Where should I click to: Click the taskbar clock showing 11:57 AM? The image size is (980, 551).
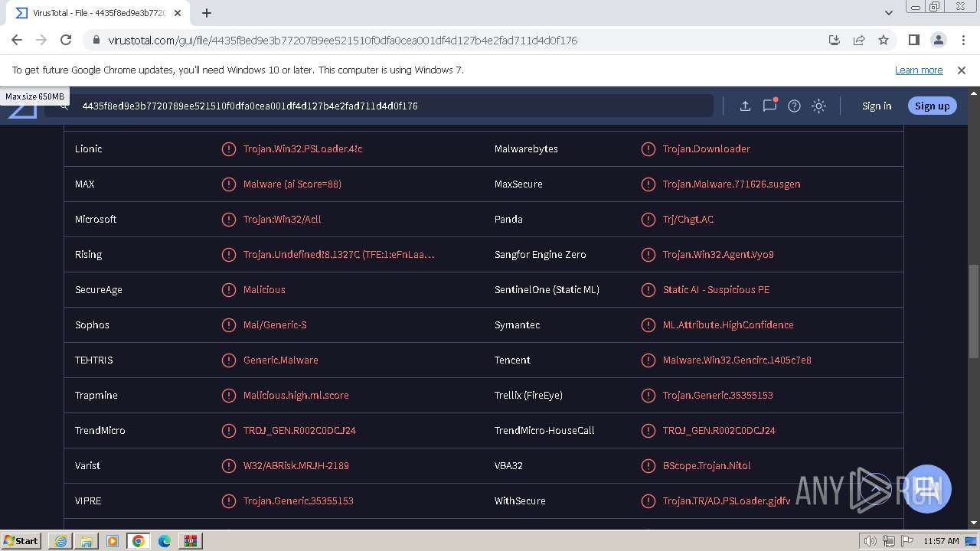[x=941, y=541]
